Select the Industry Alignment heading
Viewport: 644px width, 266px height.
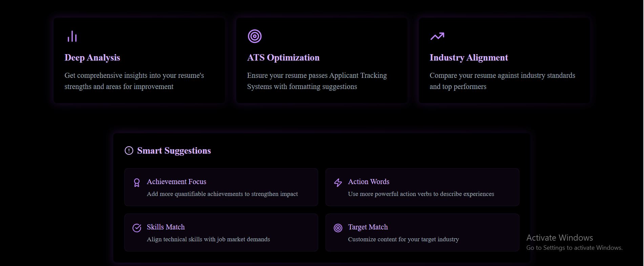point(469,58)
